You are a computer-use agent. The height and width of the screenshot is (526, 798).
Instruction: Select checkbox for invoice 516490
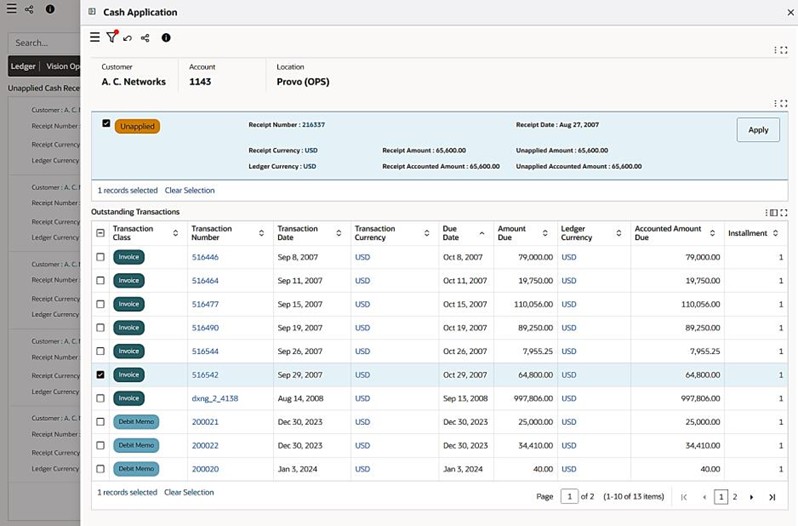pos(100,328)
